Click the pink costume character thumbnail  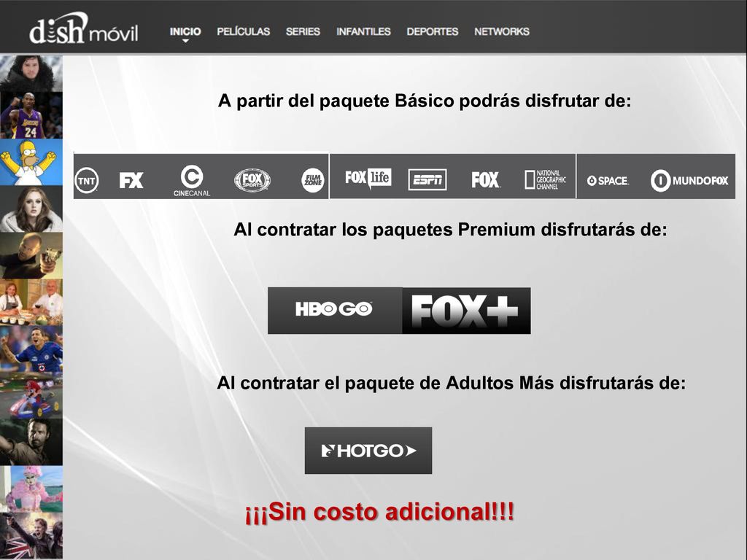click(31, 489)
